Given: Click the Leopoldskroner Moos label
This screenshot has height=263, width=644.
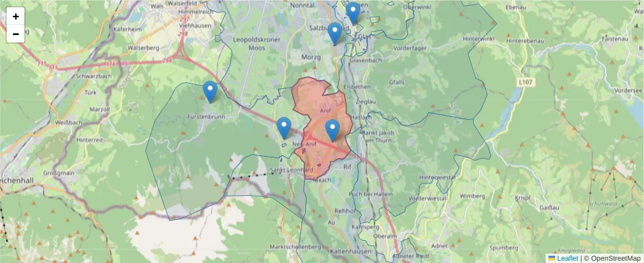Looking at the screenshot, I should click(x=256, y=43).
